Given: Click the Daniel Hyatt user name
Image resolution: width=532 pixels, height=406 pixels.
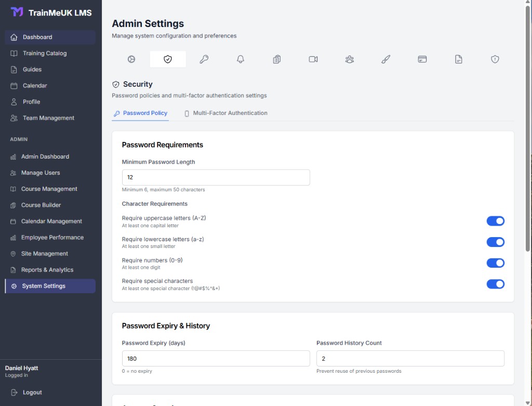Looking at the screenshot, I should pyautogui.click(x=21, y=369).
